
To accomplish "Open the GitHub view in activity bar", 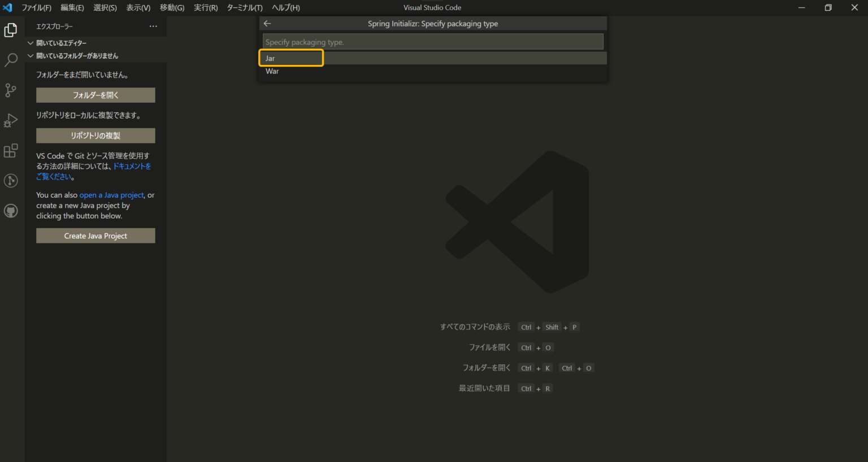I will (11, 211).
